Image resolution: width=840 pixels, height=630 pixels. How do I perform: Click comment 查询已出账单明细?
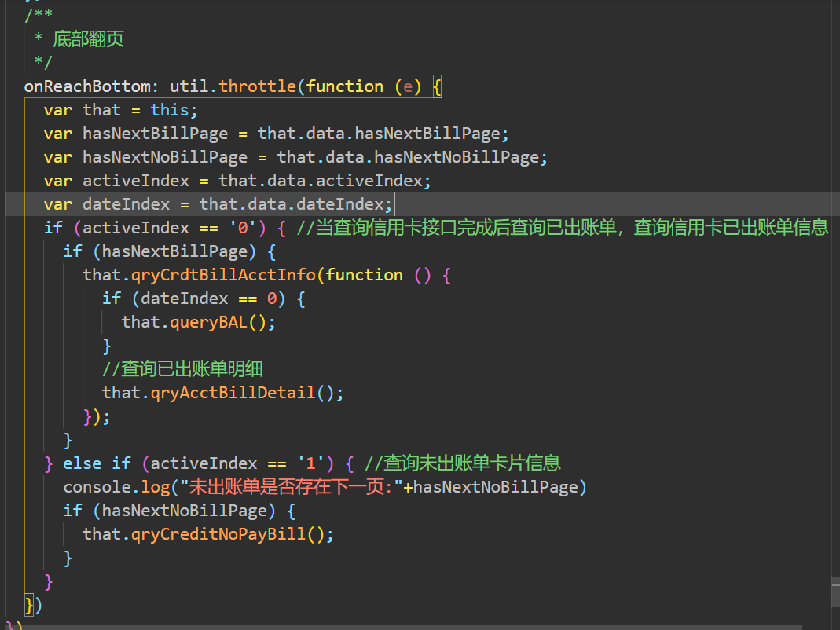click(182, 369)
